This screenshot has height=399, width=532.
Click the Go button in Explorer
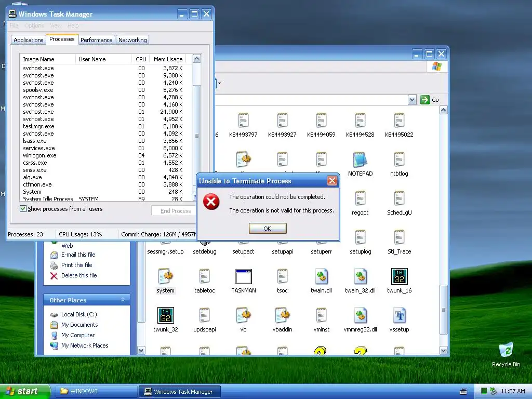click(x=430, y=100)
